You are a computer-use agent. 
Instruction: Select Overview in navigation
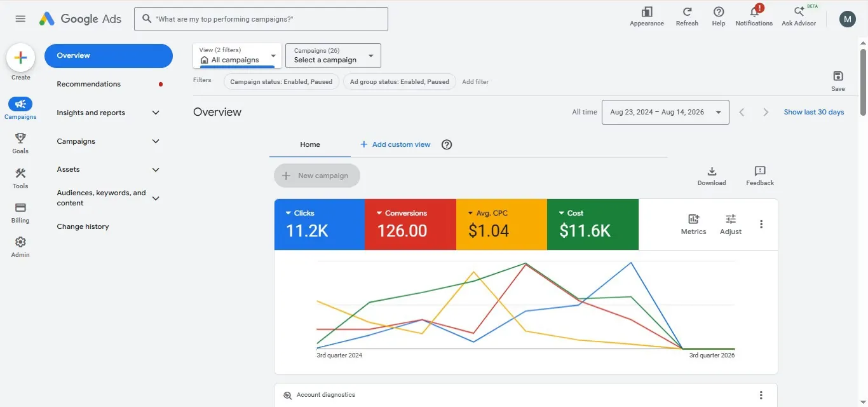pos(109,56)
